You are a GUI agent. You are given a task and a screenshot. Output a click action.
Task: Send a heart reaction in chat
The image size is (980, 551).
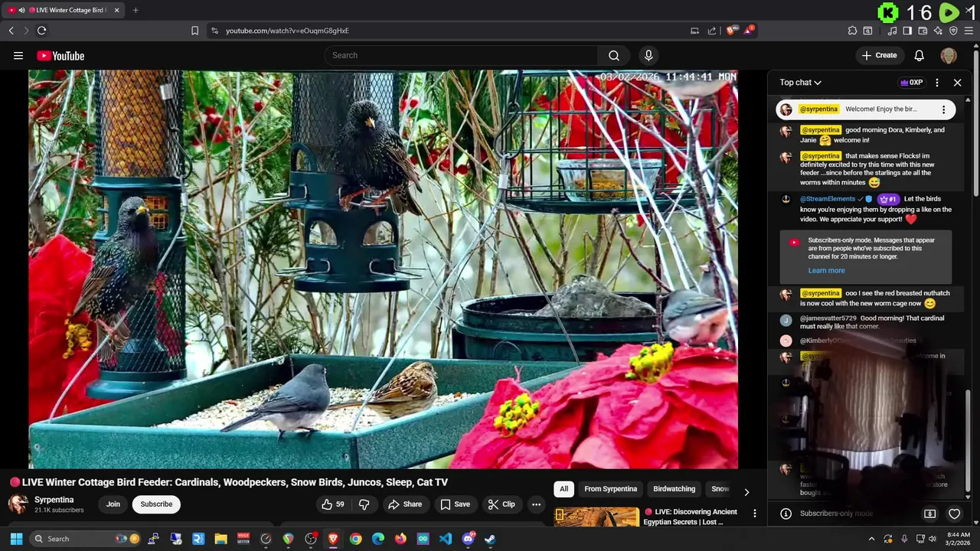(x=955, y=514)
